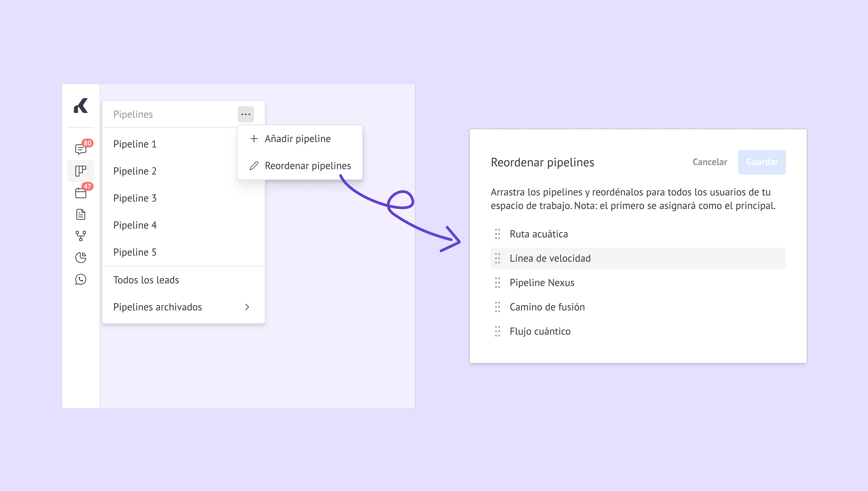Grab the drag handle beside Flujo cuántico
Image resolution: width=868 pixels, height=491 pixels.
coord(498,332)
